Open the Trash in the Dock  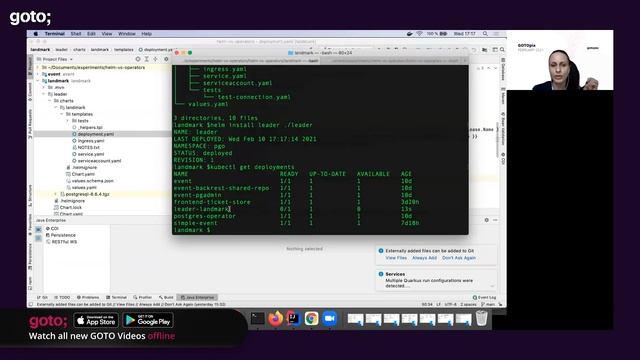[x=481, y=318]
